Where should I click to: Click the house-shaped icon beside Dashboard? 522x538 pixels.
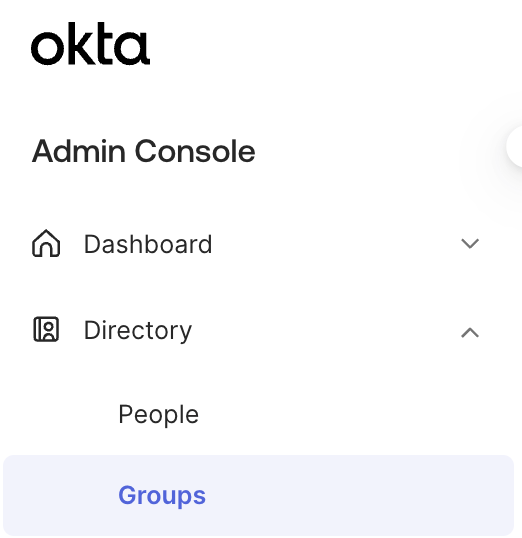(x=46, y=243)
